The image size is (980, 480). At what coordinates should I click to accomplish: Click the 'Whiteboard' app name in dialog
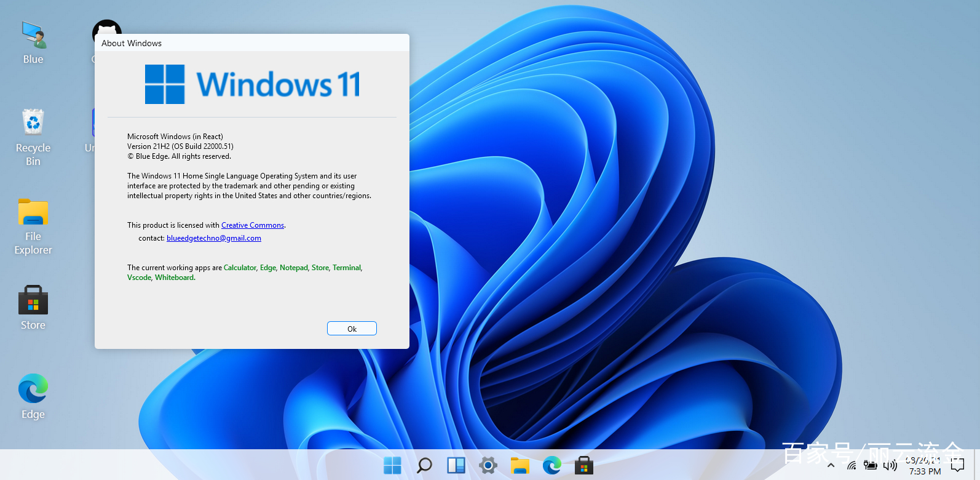[x=175, y=278]
